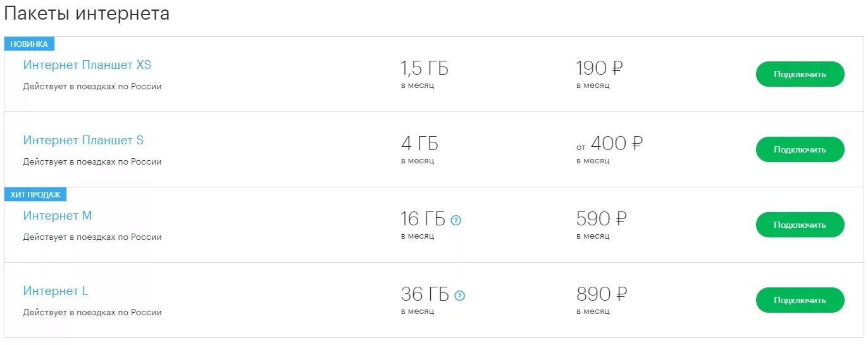Click the 190 ₽ price
Image resolution: width=868 pixels, height=345 pixels.
click(600, 68)
